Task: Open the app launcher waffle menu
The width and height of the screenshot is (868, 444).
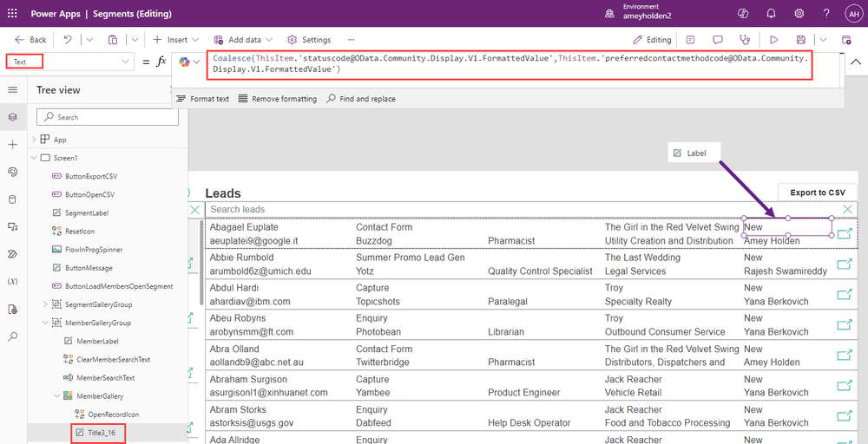Action: point(12,13)
